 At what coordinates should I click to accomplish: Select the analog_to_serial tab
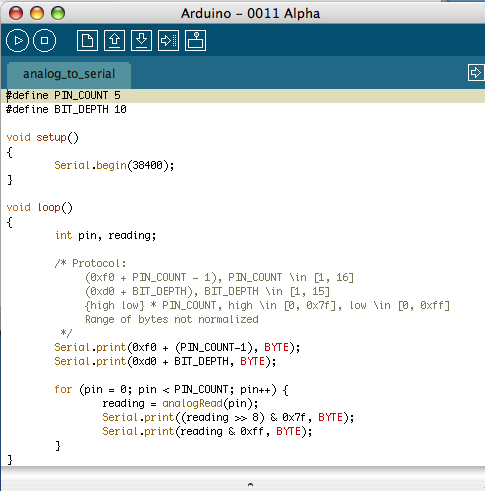pyautogui.click(x=69, y=74)
